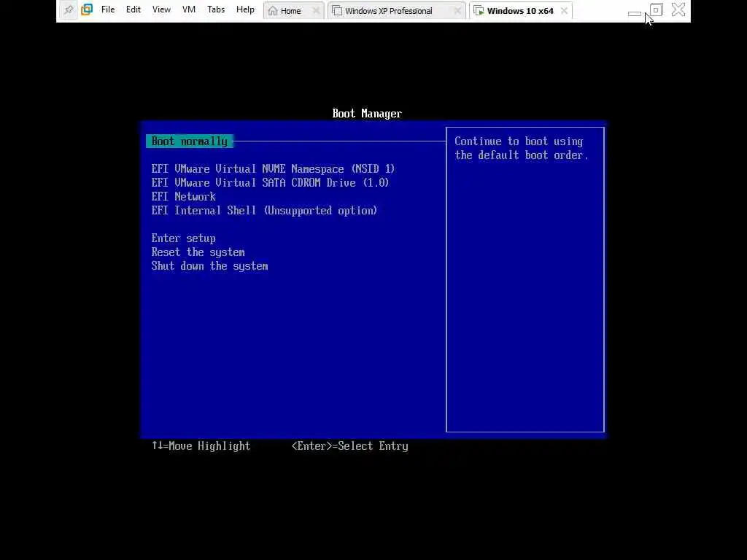Open the VM menu
This screenshot has height=560, width=747.
tap(189, 9)
